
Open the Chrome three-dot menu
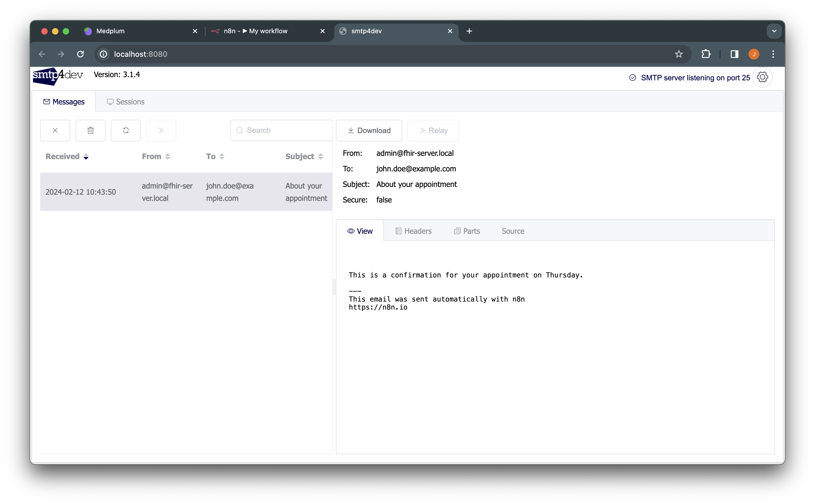coord(773,54)
